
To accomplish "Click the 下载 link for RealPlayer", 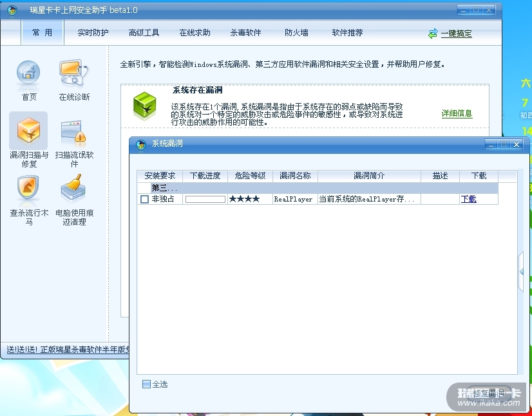I will [468, 199].
